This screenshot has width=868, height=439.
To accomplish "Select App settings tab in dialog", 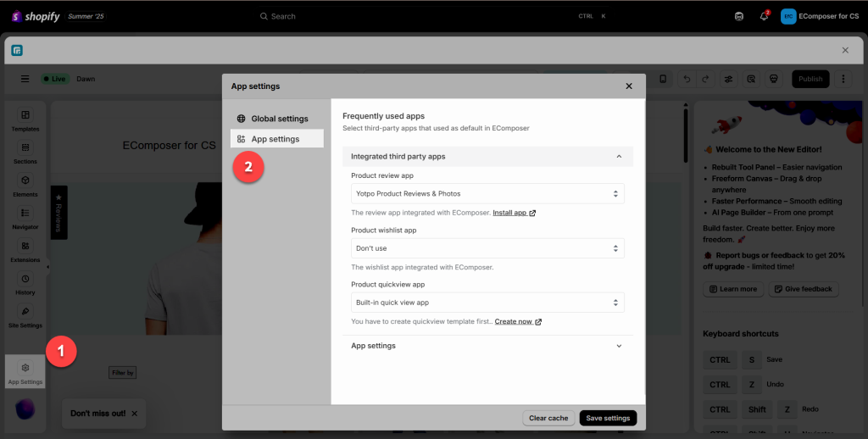I will (277, 139).
